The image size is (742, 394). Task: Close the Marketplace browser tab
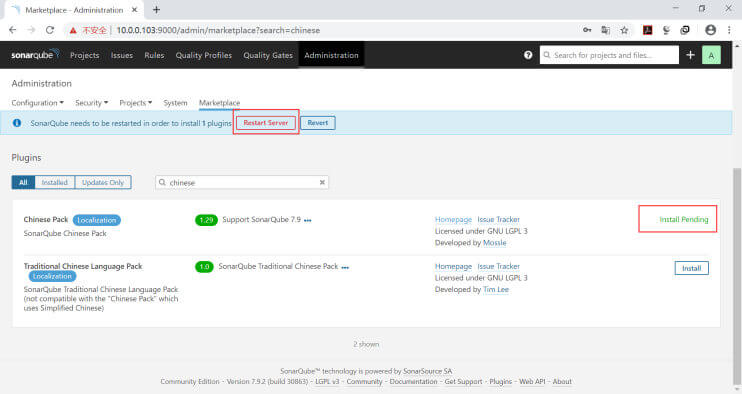tap(134, 9)
